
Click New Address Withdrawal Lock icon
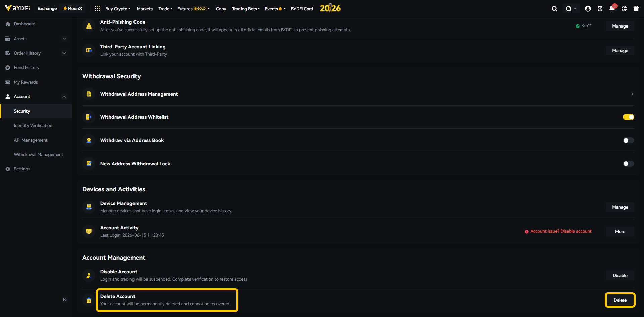pos(89,164)
